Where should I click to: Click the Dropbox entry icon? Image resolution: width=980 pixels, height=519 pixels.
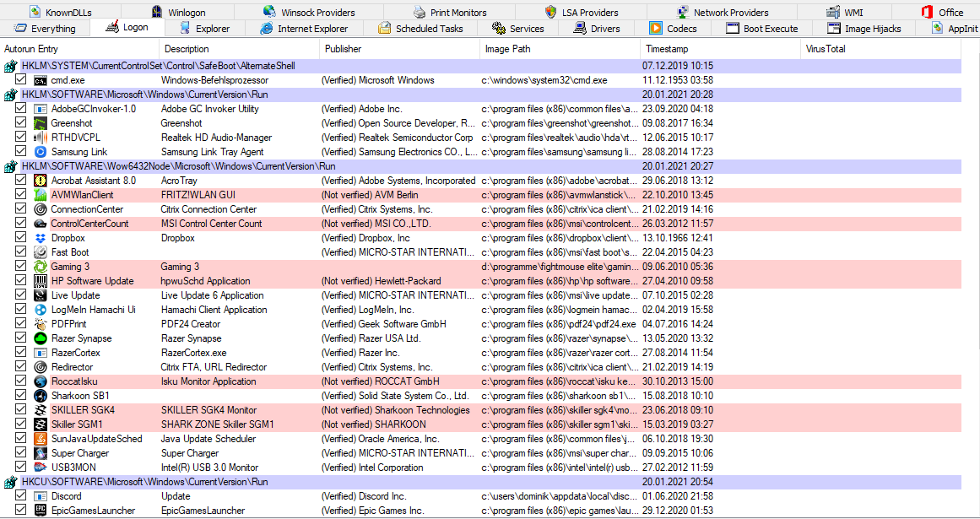click(40, 238)
